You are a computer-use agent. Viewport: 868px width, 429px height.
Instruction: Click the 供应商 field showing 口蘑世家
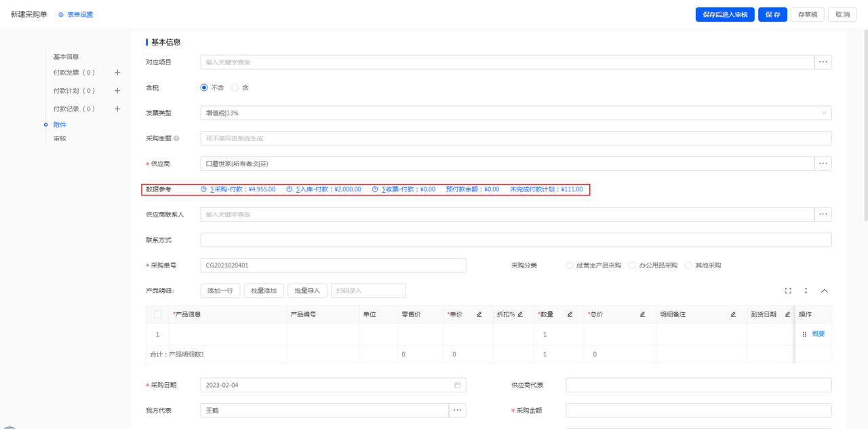pos(507,164)
